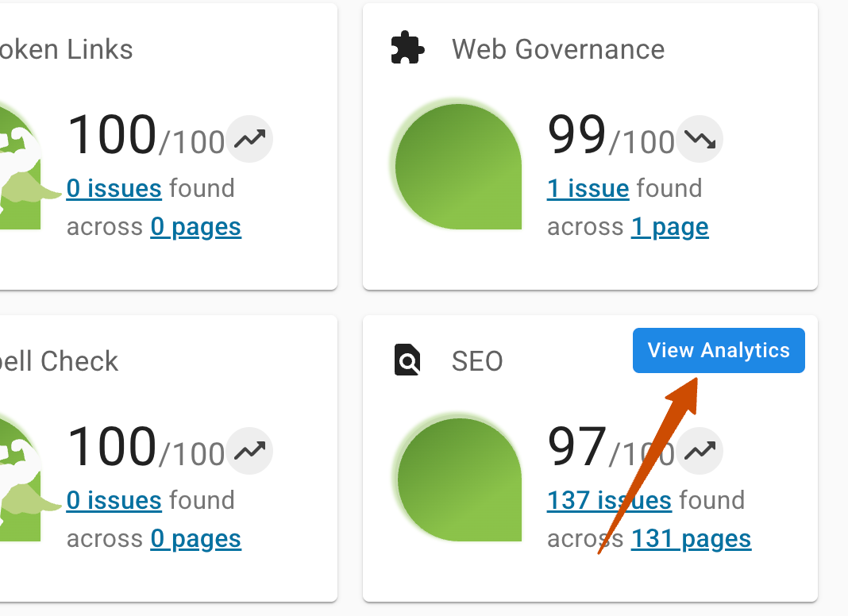Click the Spell Check trend arrow icon
This screenshot has width=848, height=616.
click(x=249, y=450)
